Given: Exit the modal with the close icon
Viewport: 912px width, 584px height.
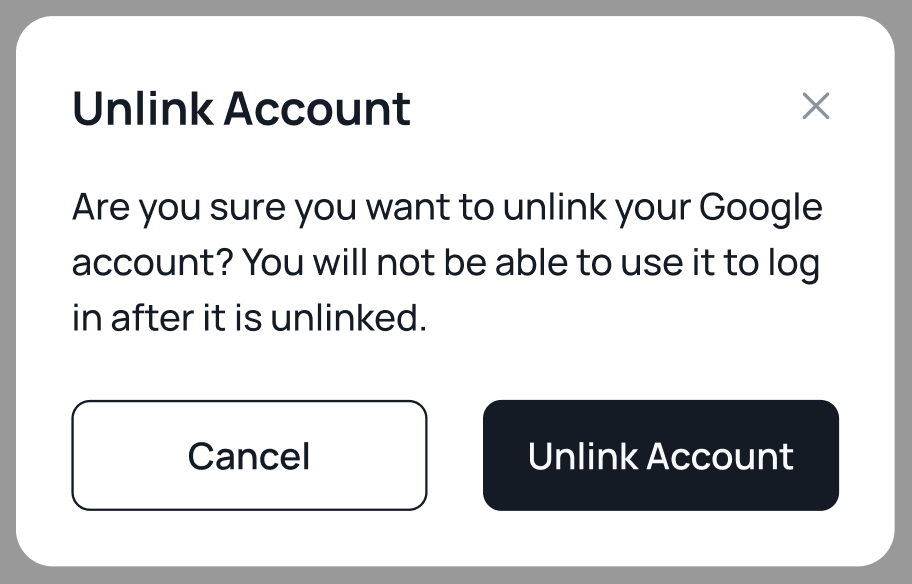Looking at the screenshot, I should pos(816,106).
